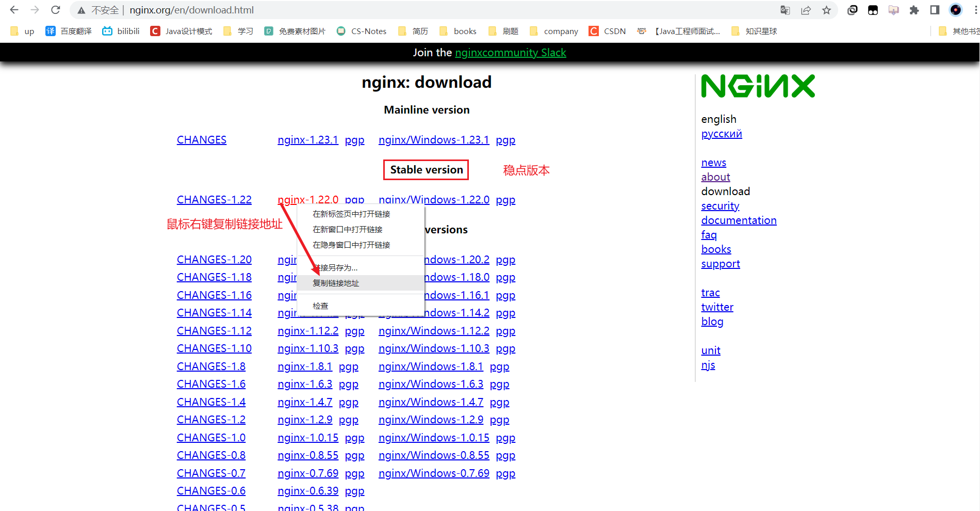The width and height of the screenshot is (980, 511).
Task: Open the CSDN bookmark
Action: pos(607,31)
